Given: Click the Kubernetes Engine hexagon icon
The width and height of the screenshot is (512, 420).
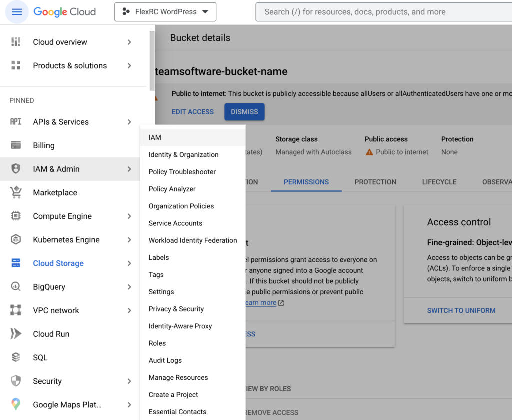Looking at the screenshot, I should pyautogui.click(x=16, y=240).
